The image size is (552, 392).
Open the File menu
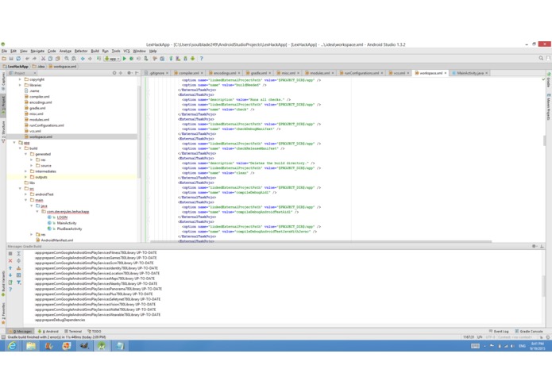click(x=4, y=51)
